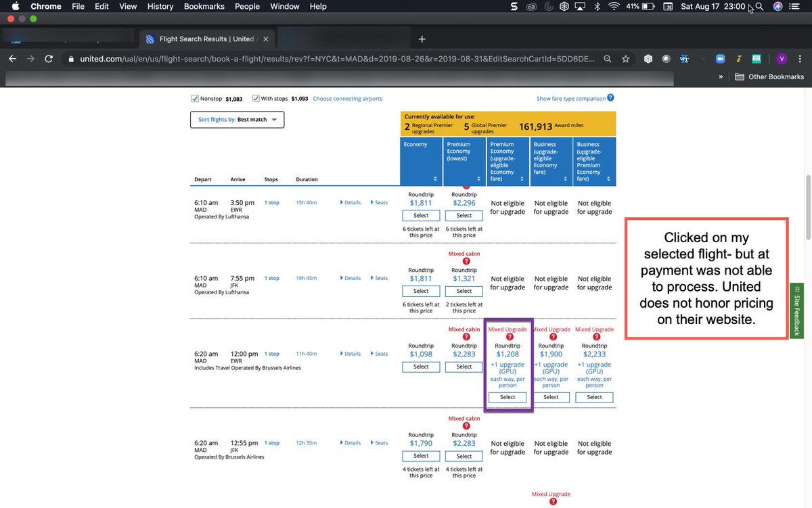Show hidden bookmarks chevron
The image size is (812, 508).
coord(721,76)
